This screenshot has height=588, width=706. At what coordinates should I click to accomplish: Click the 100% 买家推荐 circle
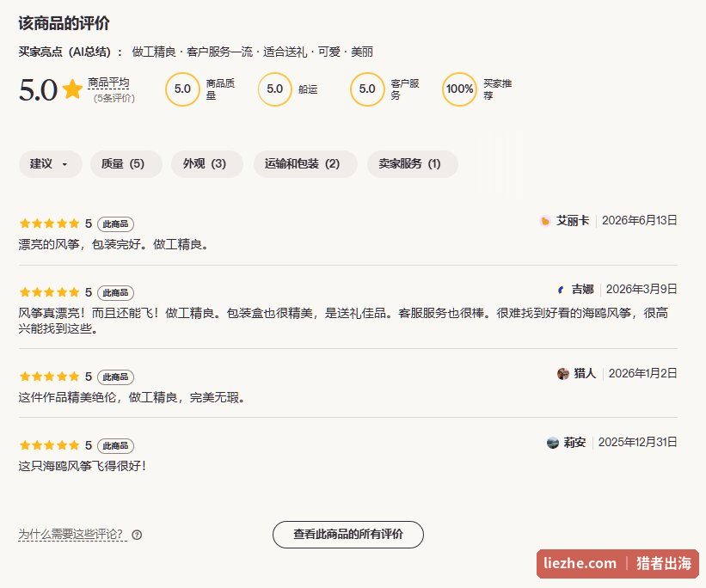coord(459,89)
